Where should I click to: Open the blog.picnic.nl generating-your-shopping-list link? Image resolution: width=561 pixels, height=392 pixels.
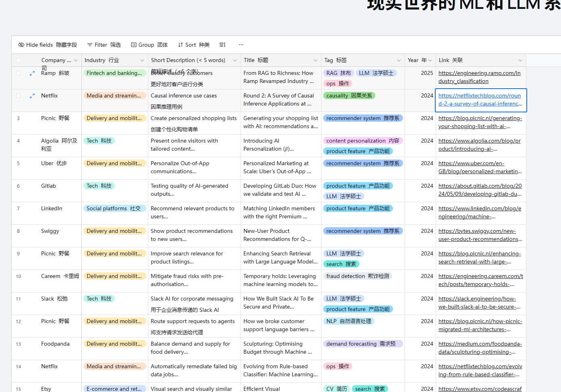coord(480,122)
